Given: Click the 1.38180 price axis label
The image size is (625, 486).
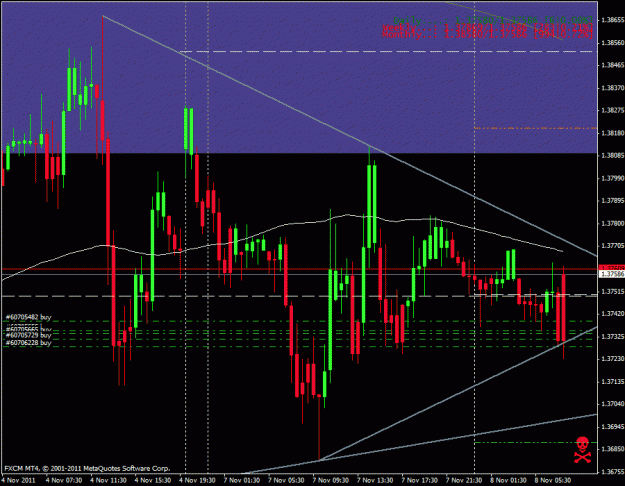Looking at the screenshot, I should click(x=613, y=133).
